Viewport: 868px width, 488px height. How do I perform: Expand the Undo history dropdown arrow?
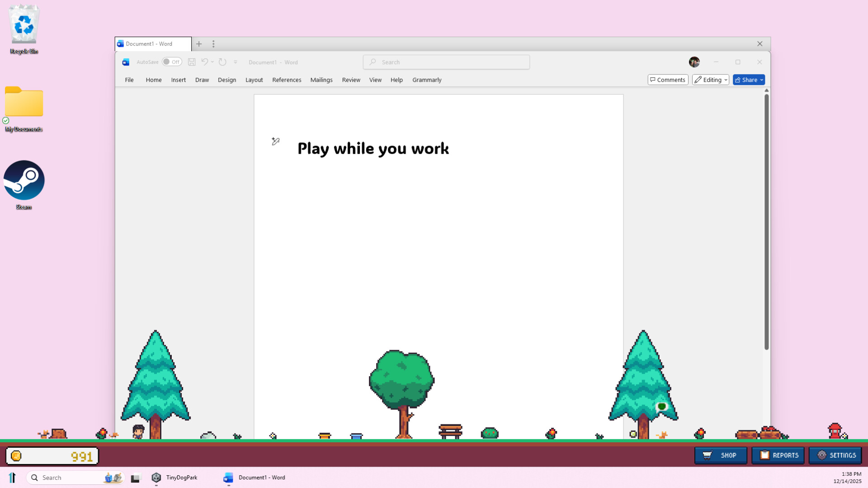(212, 62)
